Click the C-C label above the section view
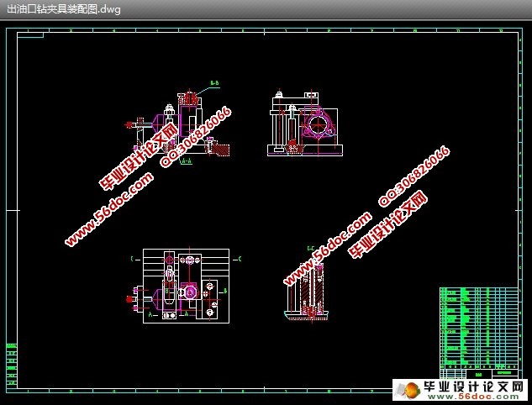This screenshot has width=532, height=405. (x=311, y=249)
